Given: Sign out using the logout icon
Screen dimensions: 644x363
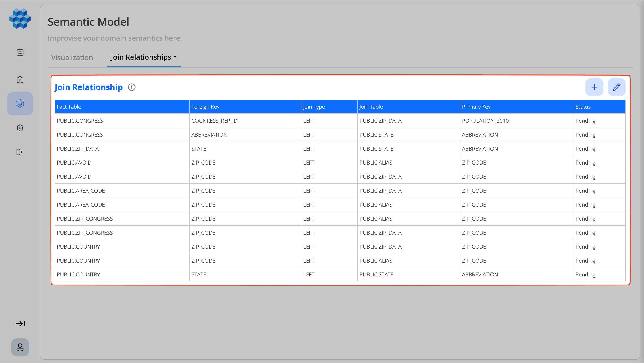Looking at the screenshot, I should pos(19,152).
